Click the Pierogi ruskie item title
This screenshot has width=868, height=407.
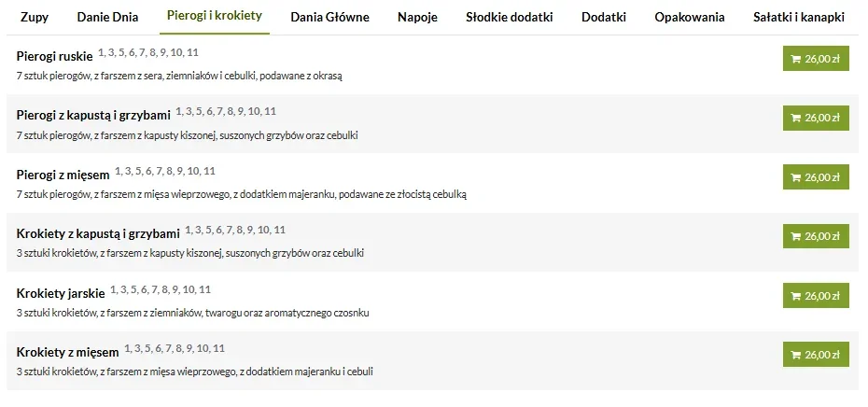(54, 57)
